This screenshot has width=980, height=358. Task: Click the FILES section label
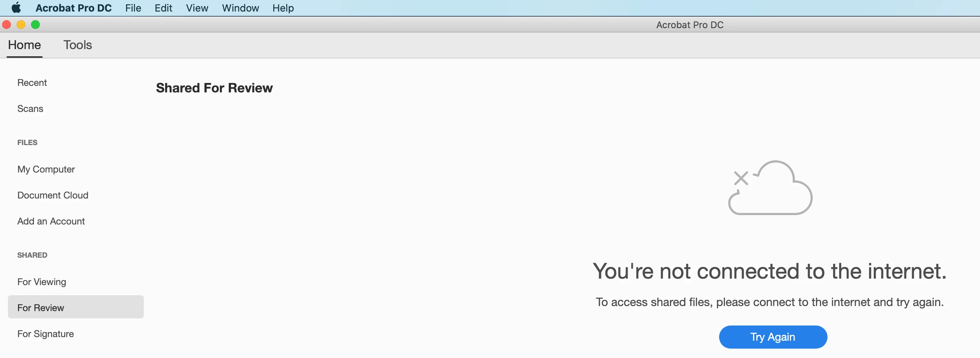(27, 143)
